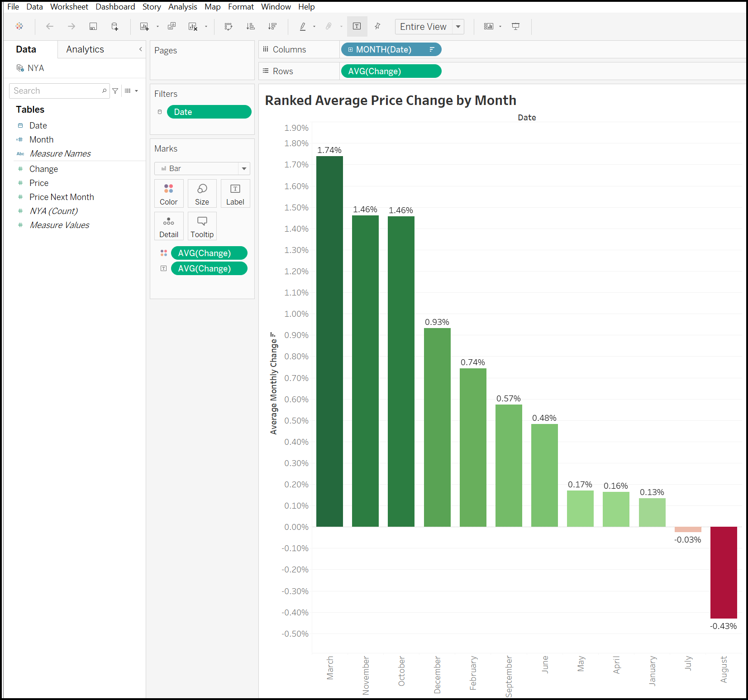Screen dimensions: 748x700
Task: Collapse the Data pane sidebar arrow
Action: point(140,49)
